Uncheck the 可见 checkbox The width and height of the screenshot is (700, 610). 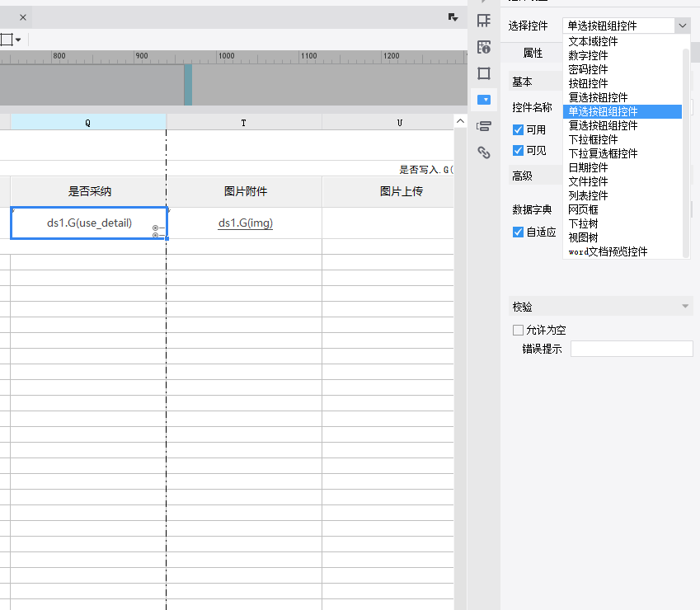click(x=518, y=150)
